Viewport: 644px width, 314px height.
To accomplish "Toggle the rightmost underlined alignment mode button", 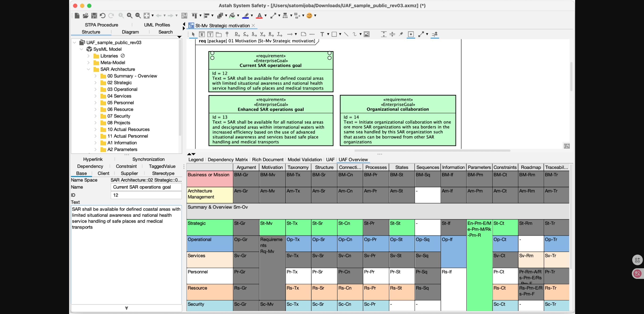I will click(435, 34).
